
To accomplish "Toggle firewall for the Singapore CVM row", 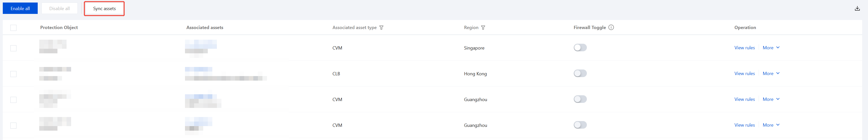I will coord(580,48).
